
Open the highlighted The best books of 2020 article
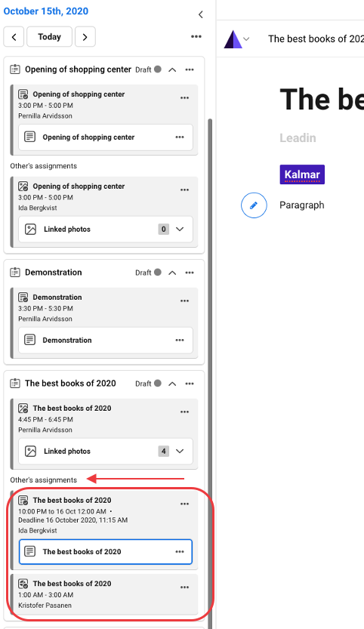coord(106,552)
